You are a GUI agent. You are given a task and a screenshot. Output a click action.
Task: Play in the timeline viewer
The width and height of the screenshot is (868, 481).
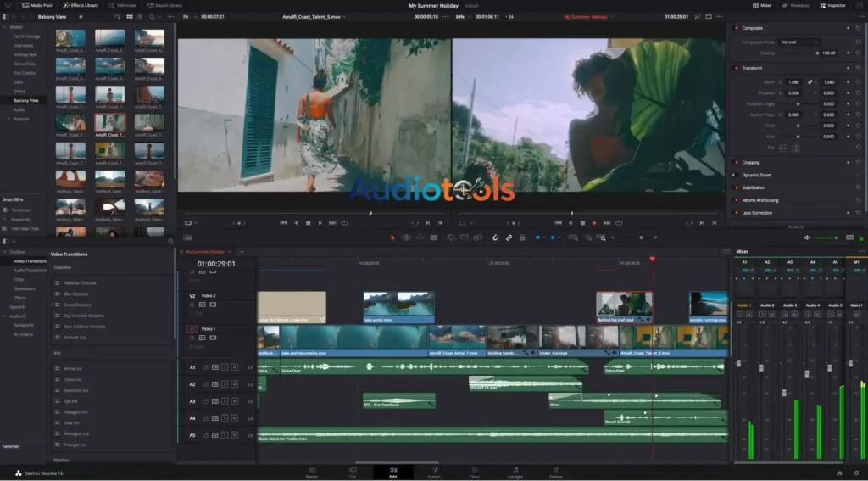[594, 223]
